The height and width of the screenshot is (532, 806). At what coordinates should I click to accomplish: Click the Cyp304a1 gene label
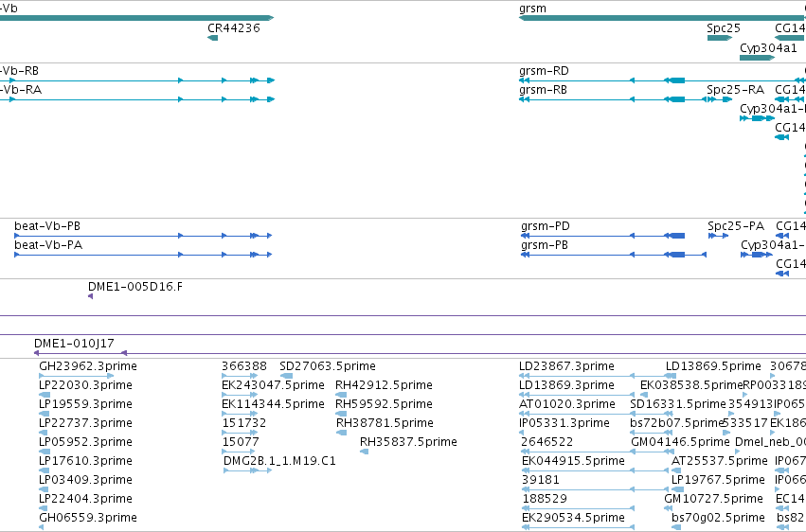[x=768, y=47]
